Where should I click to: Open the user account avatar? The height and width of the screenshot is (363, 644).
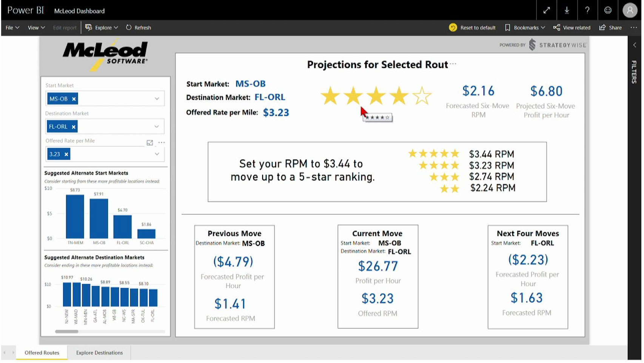(630, 11)
